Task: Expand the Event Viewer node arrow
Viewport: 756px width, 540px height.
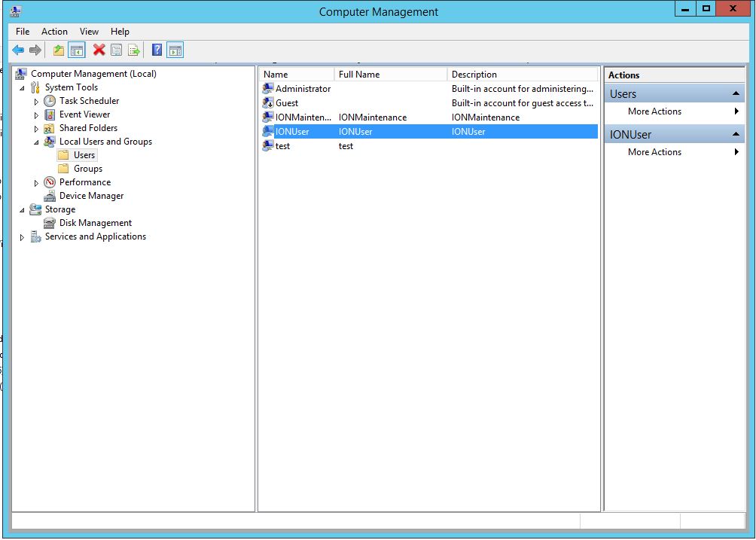Action: tap(36, 115)
